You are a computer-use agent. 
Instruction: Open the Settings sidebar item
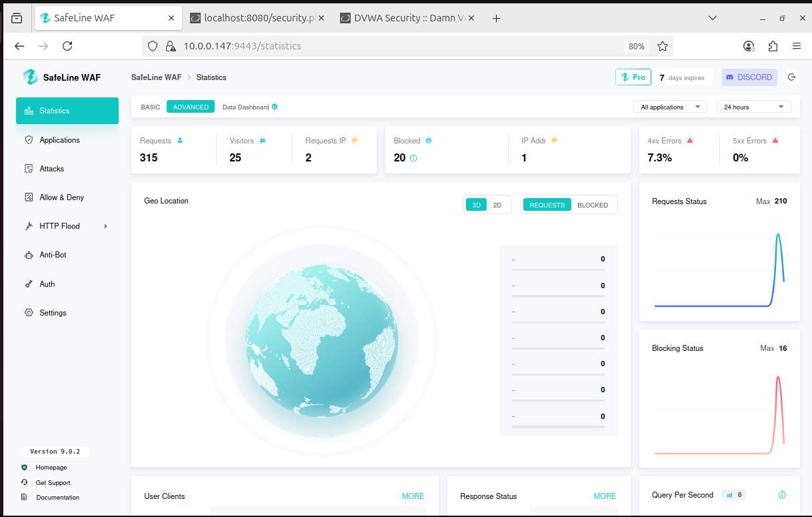click(x=67, y=313)
